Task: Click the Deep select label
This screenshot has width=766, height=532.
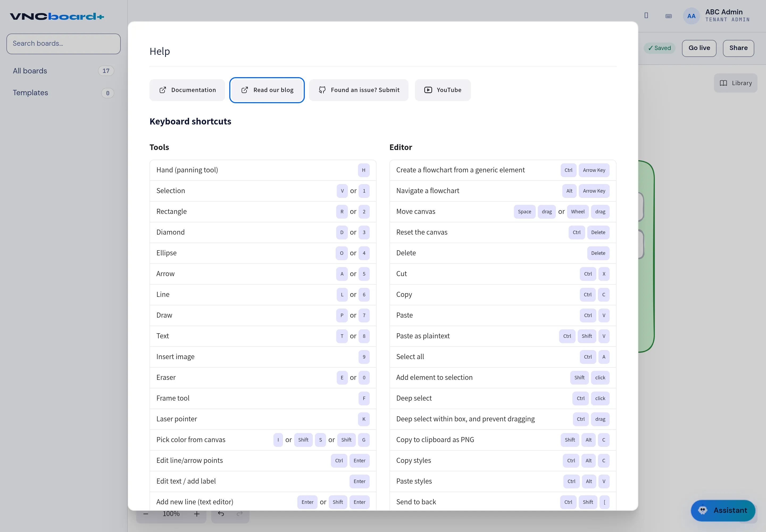Action: 414,398
